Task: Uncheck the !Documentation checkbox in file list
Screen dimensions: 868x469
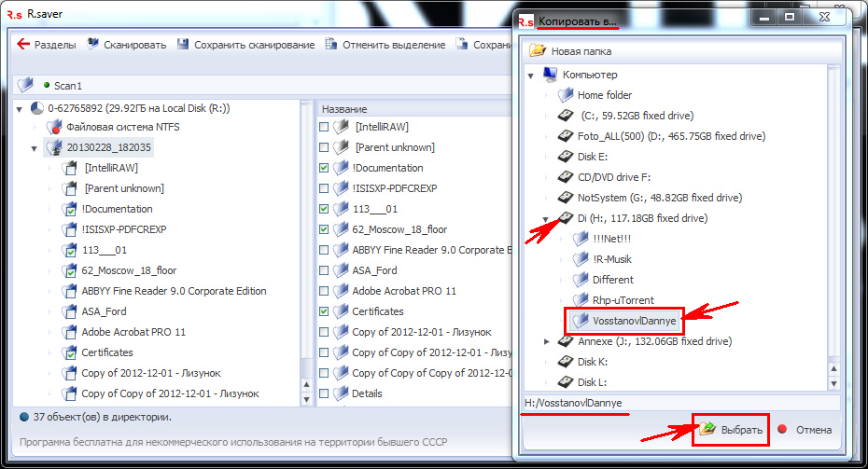Action: [324, 168]
